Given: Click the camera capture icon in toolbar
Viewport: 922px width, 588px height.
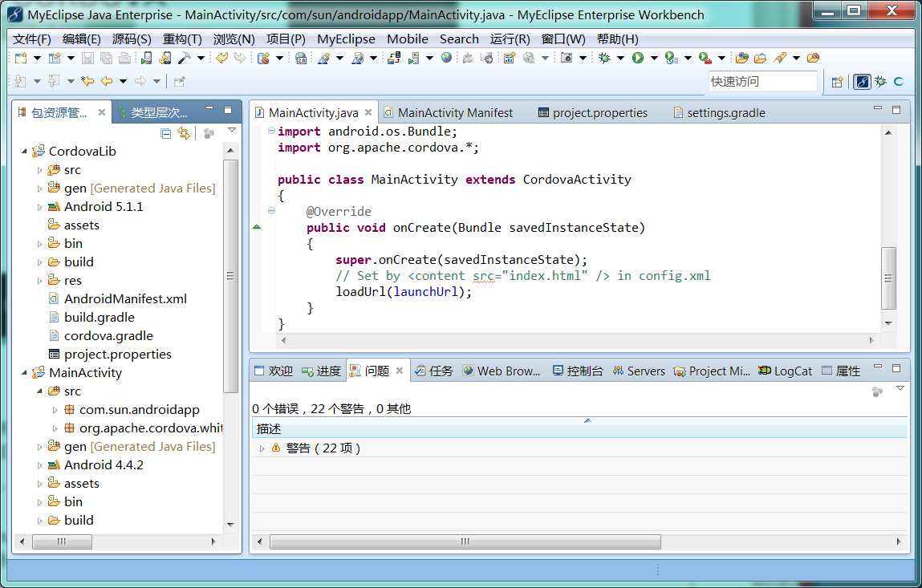Looking at the screenshot, I should (567, 58).
